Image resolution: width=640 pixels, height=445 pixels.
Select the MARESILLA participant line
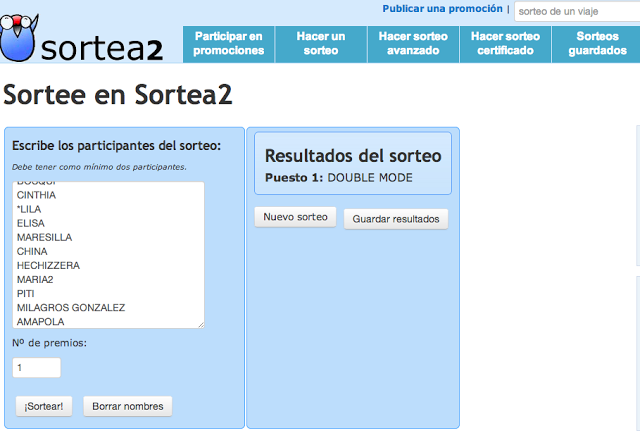44,237
